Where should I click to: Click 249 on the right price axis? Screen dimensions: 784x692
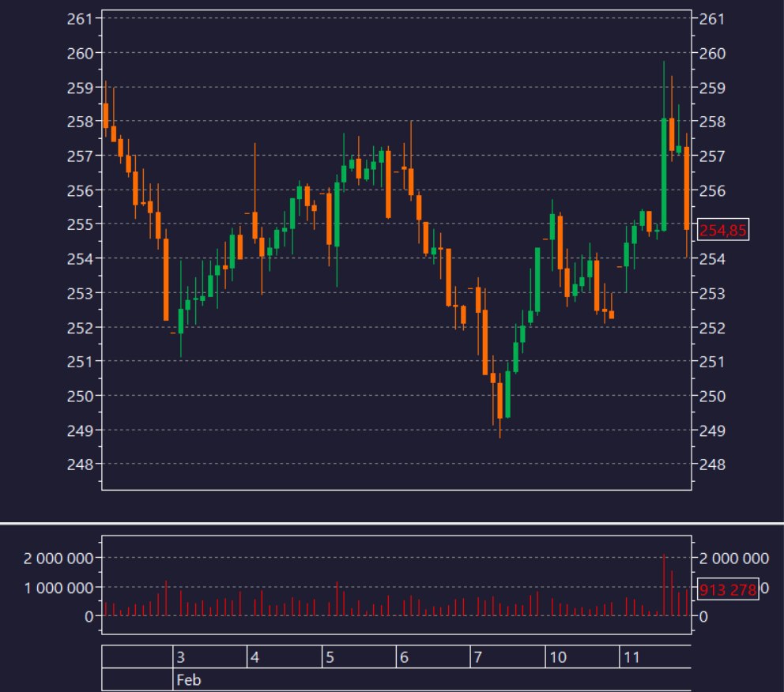712,431
